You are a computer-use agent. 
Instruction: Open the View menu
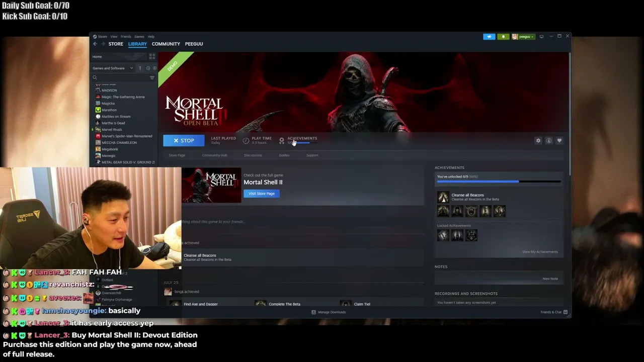tap(114, 37)
